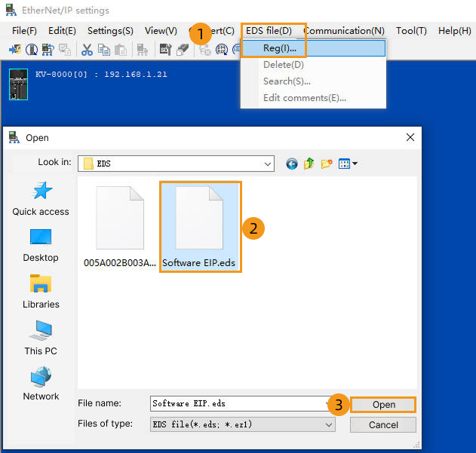
Task: Open the Communication(N) menu
Action: 345,31
